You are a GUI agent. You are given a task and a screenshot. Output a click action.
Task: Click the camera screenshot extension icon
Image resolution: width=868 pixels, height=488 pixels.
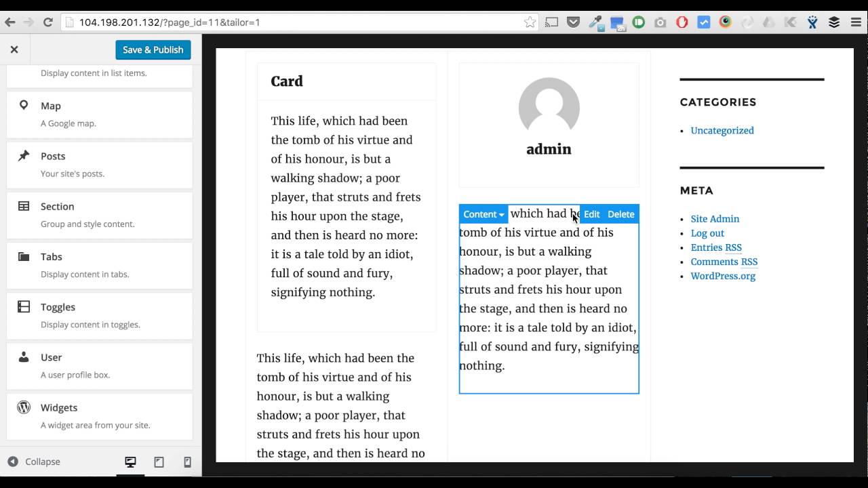[660, 22]
